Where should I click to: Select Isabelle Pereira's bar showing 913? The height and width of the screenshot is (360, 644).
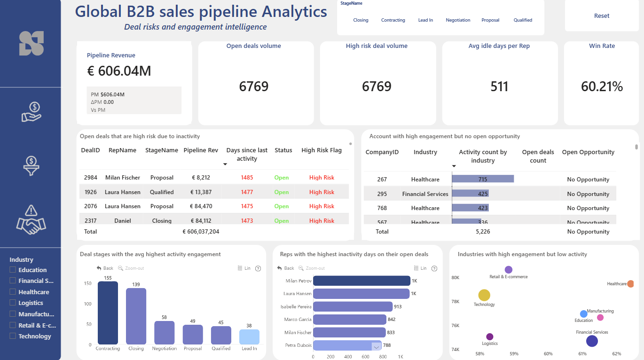tap(353, 306)
